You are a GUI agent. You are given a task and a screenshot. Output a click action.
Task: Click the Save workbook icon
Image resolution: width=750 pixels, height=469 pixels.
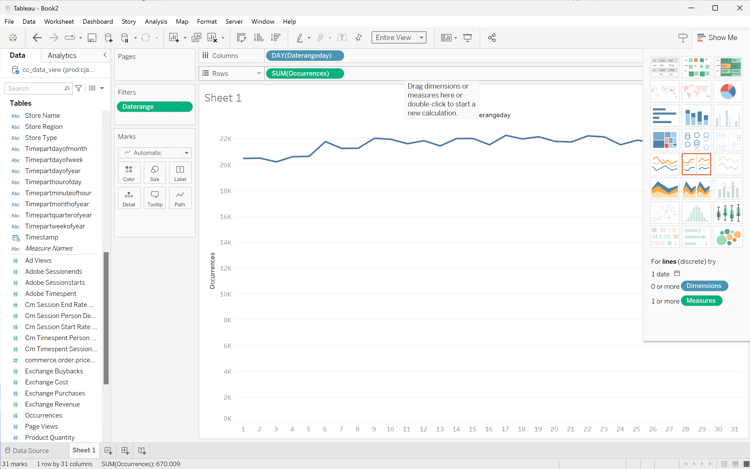pos(92,38)
